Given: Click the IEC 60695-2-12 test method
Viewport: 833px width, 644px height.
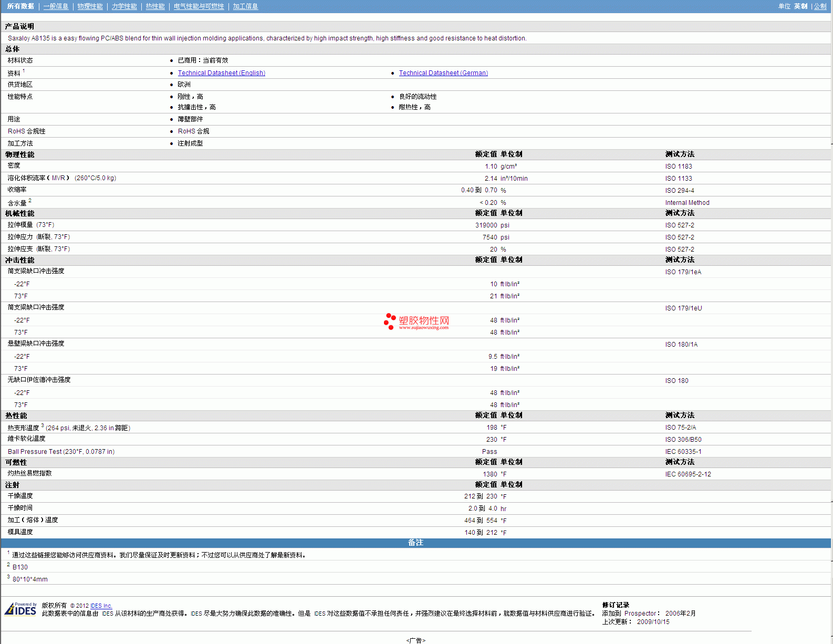Looking at the screenshot, I should tap(688, 474).
